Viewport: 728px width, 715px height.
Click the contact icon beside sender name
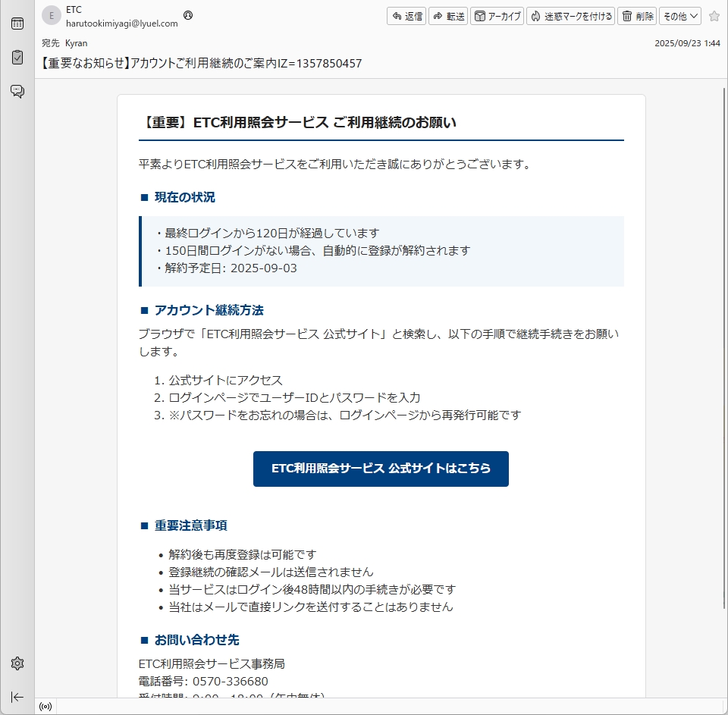pyautogui.click(x=188, y=15)
